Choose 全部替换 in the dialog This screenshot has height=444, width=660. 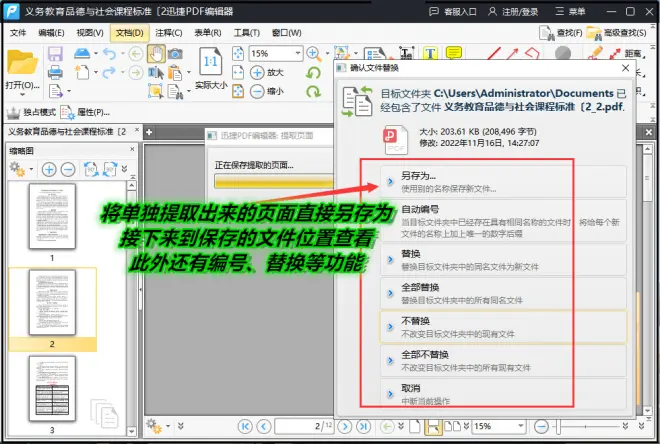503,293
